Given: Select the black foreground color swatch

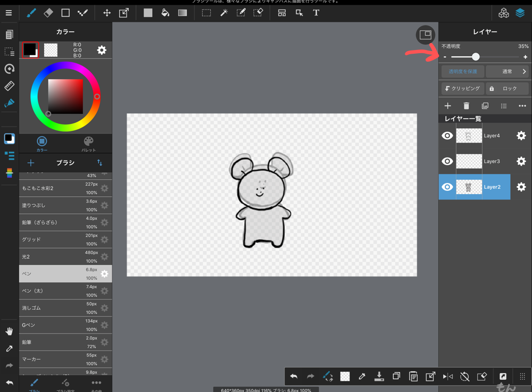Looking at the screenshot, I should (x=30, y=50).
